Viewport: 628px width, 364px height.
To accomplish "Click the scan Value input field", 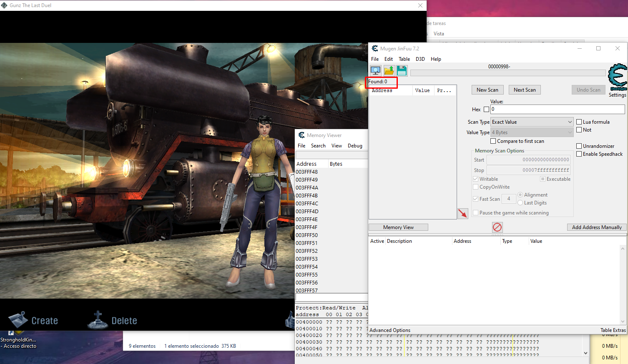I will [557, 109].
